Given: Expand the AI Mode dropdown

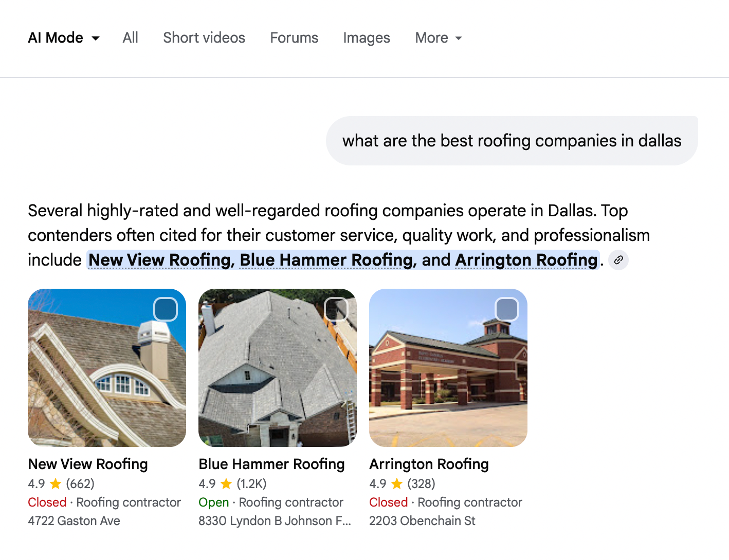Looking at the screenshot, I should point(64,38).
